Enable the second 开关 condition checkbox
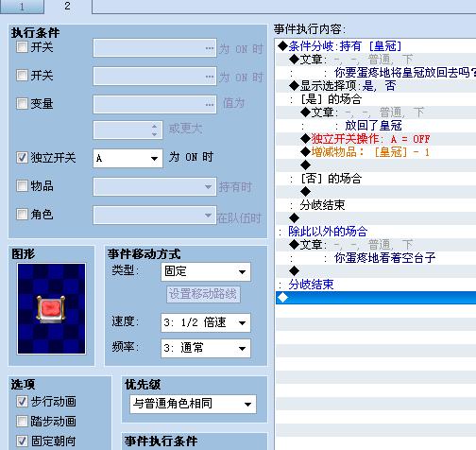Viewport: 476px width, 450px height. click(x=22, y=76)
